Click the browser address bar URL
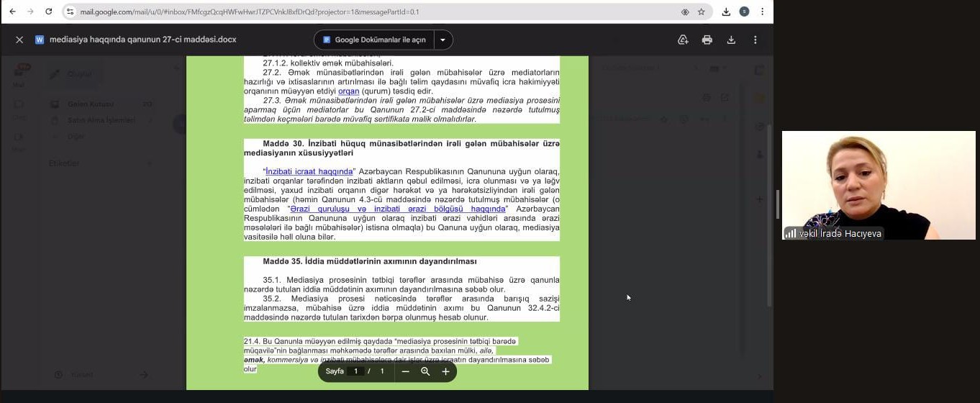 [360, 12]
